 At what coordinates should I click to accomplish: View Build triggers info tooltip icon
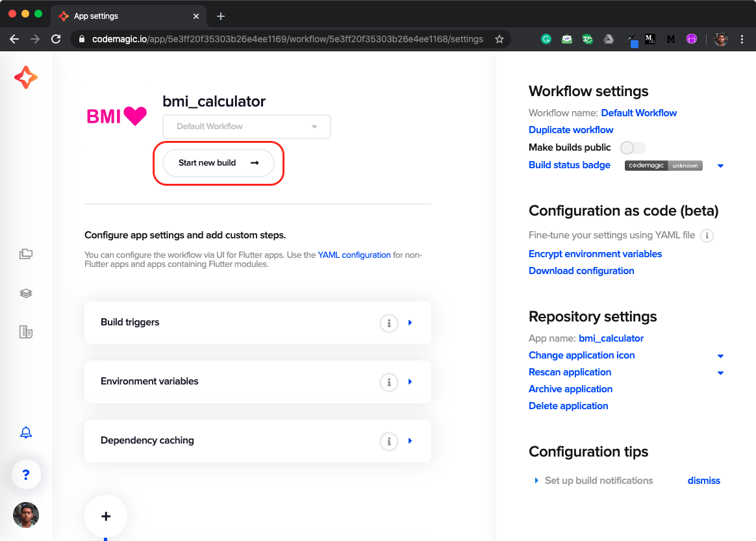(388, 323)
